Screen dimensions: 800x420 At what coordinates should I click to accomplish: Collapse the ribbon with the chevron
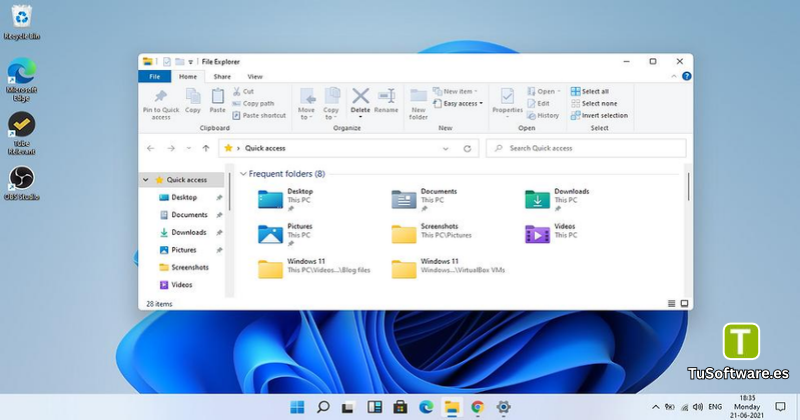point(673,76)
